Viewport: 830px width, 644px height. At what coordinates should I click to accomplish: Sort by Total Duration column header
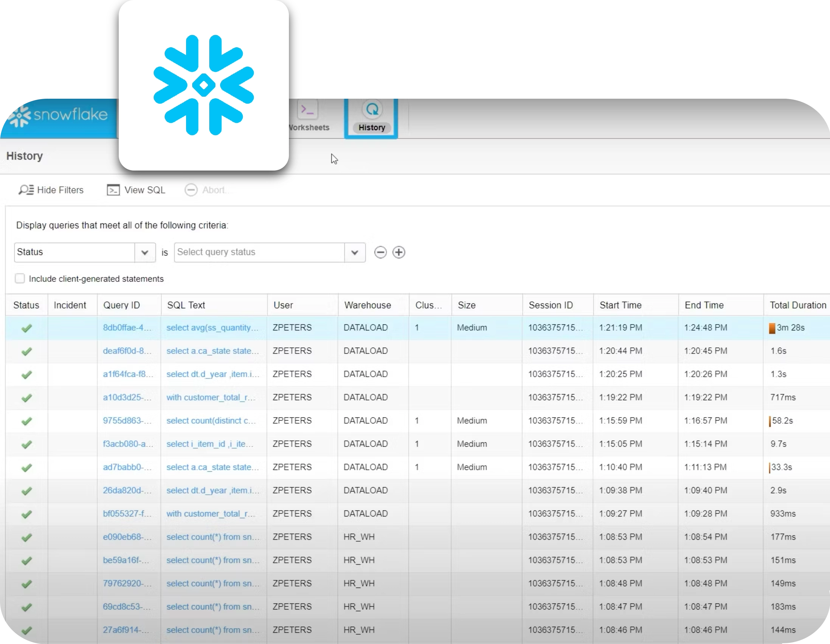pos(797,305)
